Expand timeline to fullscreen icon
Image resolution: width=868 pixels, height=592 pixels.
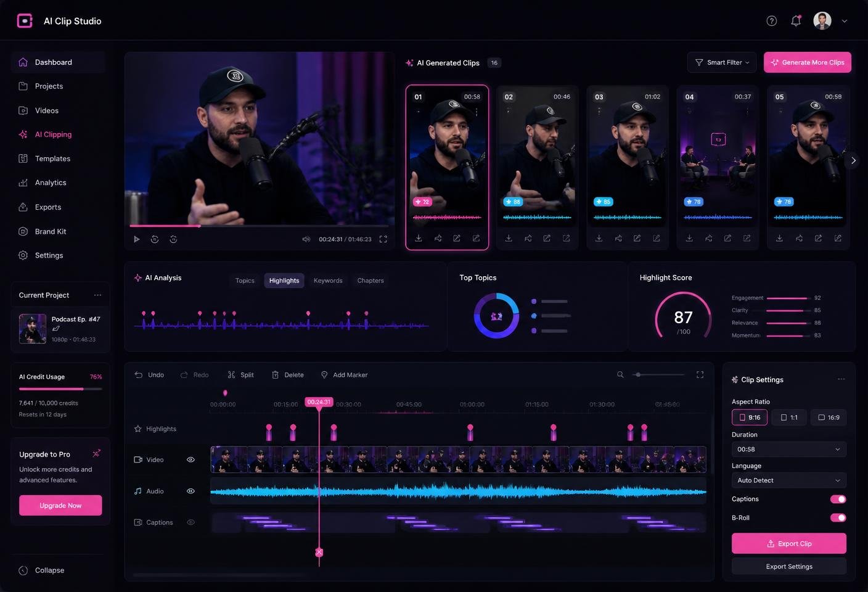[700, 374]
